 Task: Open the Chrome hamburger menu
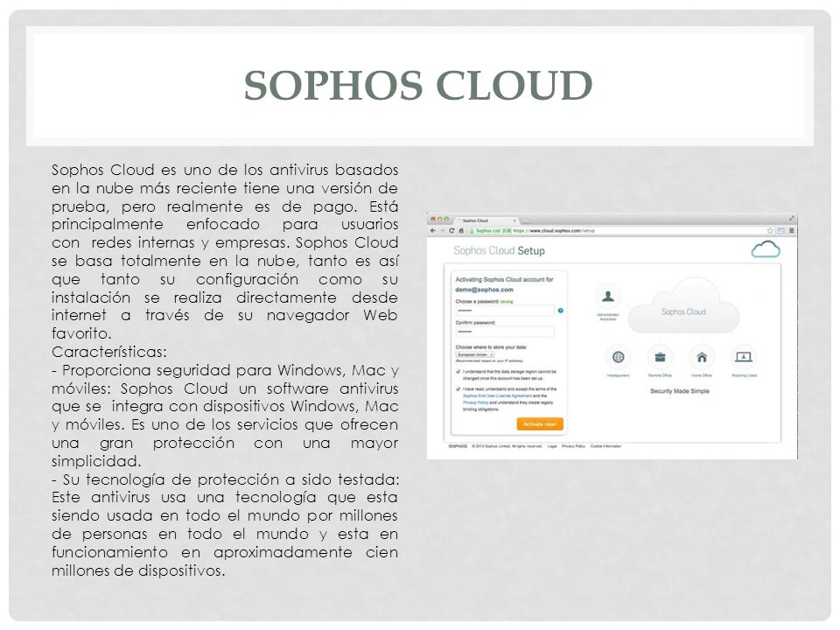click(791, 230)
